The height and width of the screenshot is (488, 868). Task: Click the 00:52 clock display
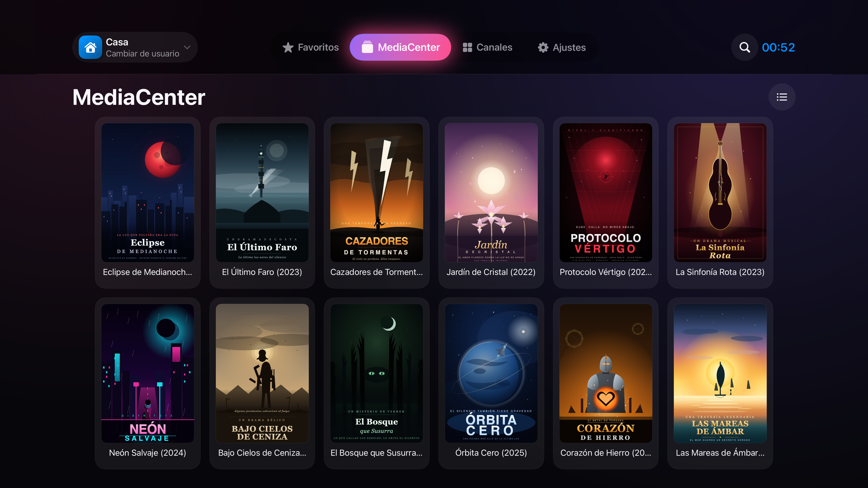pos(778,47)
